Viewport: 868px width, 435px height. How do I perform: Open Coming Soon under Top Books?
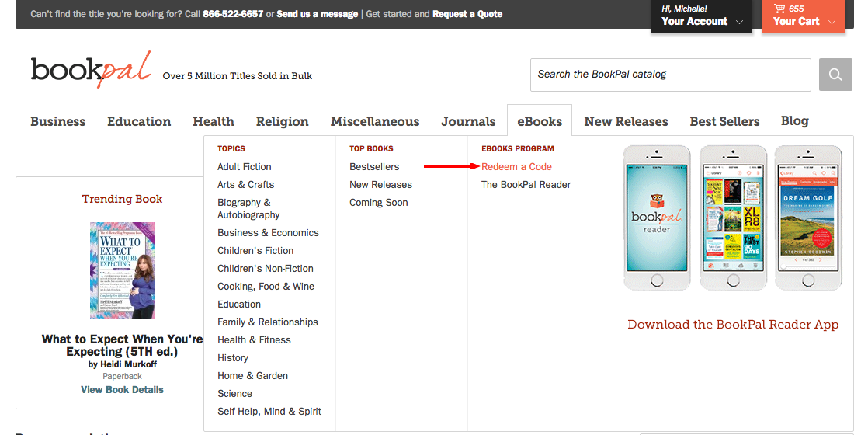[379, 203]
